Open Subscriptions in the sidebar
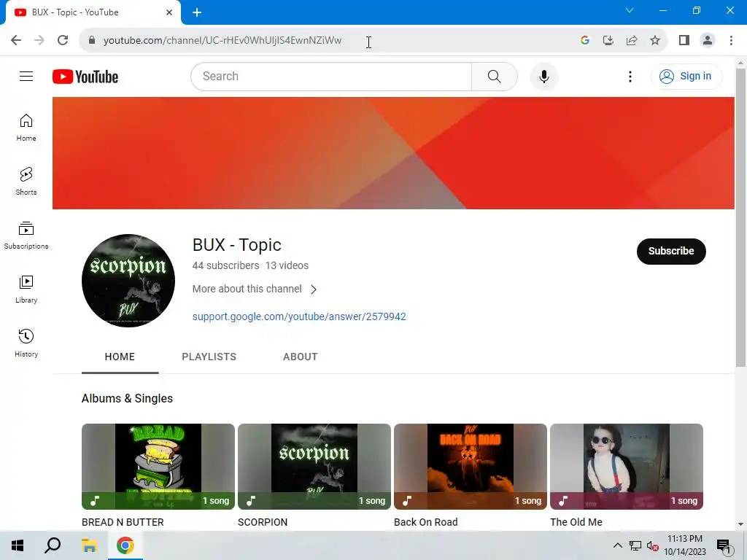747x560 pixels. tap(26, 236)
